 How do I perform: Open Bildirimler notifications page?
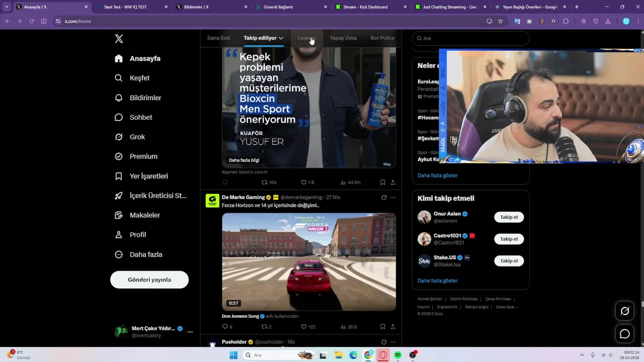click(138, 98)
